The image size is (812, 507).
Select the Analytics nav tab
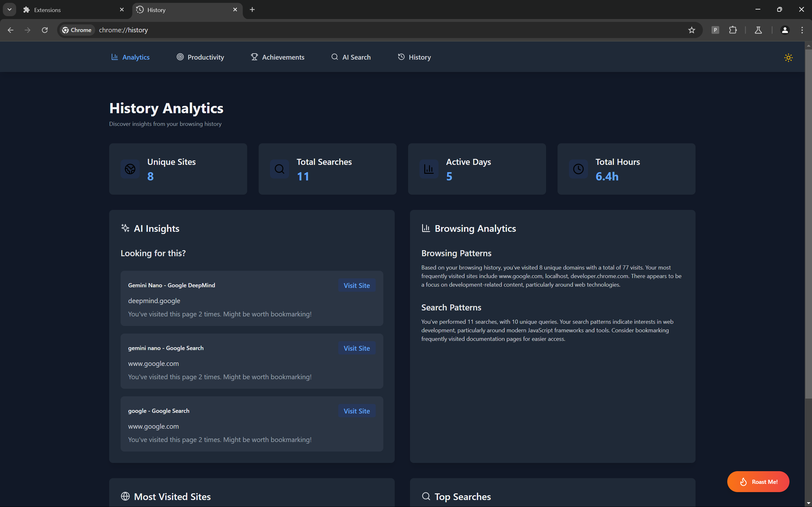(x=130, y=57)
